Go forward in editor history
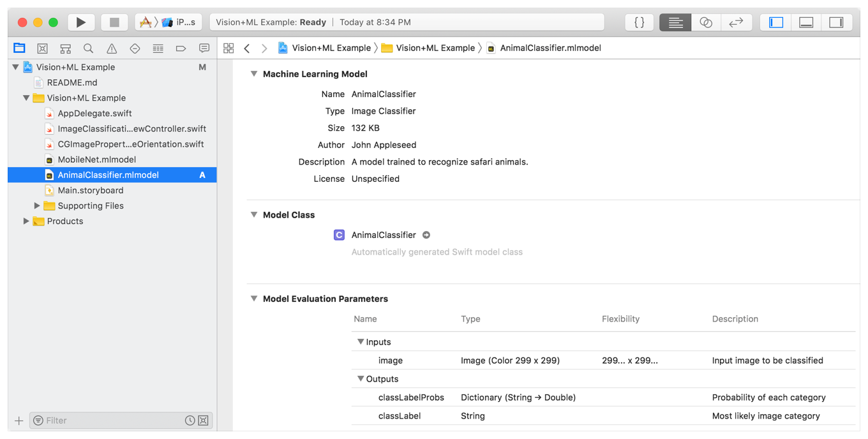 264,48
